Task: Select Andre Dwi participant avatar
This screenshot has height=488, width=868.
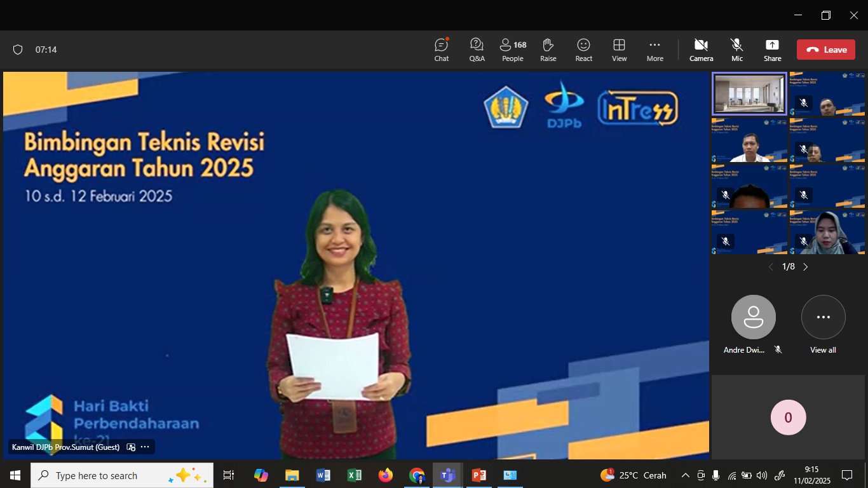Action: point(753,317)
